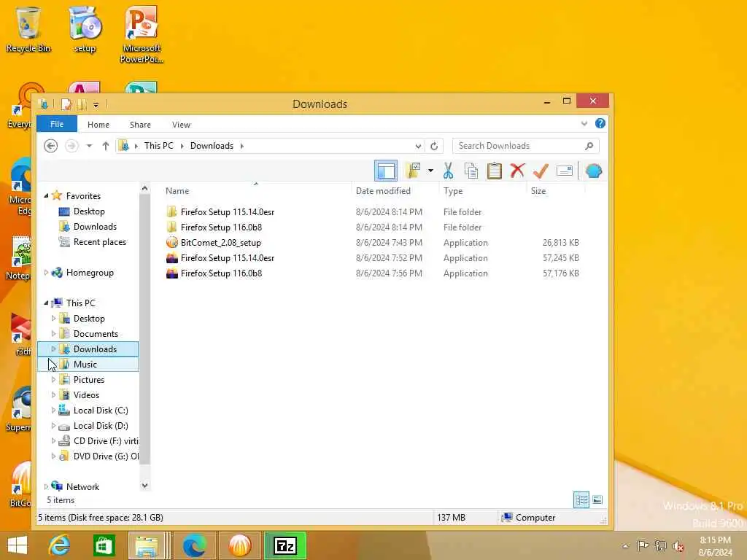Sort by the Type column header
Viewport: 747px width, 560px height.
click(453, 190)
